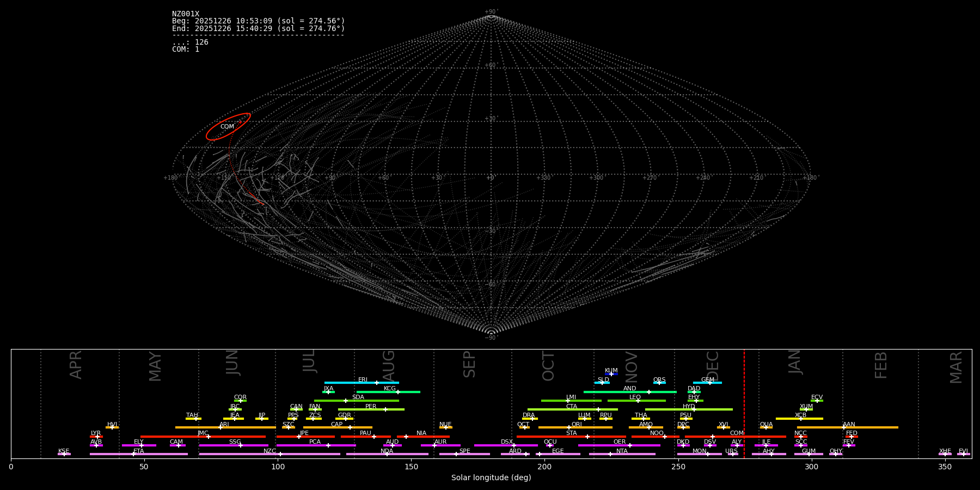Click the -90° label at map bottom

(x=491, y=338)
